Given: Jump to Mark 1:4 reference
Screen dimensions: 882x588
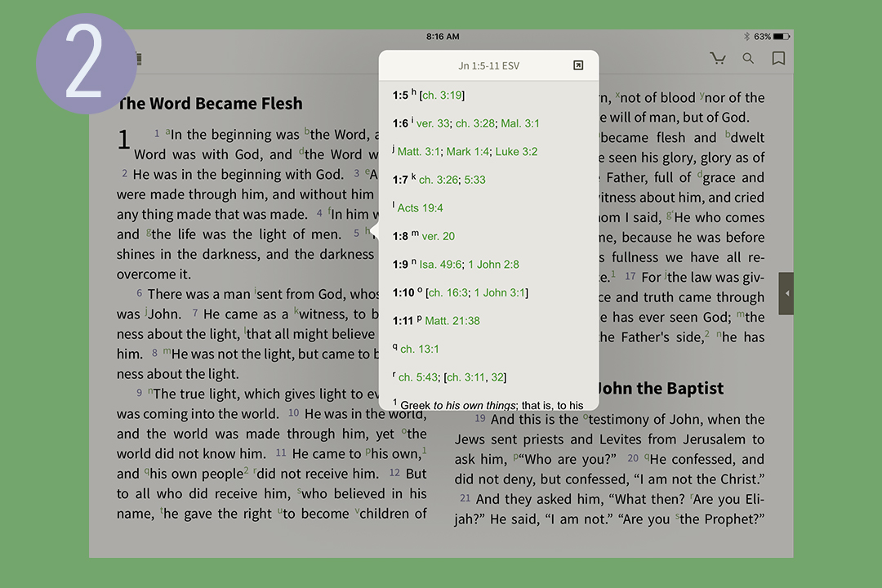Looking at the screenshot, I should pos(468,152).
